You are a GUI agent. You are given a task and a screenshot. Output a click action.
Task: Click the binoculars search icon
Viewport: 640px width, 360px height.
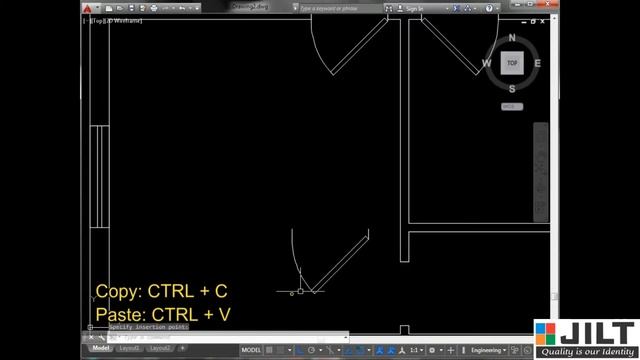tap(389, 9)
